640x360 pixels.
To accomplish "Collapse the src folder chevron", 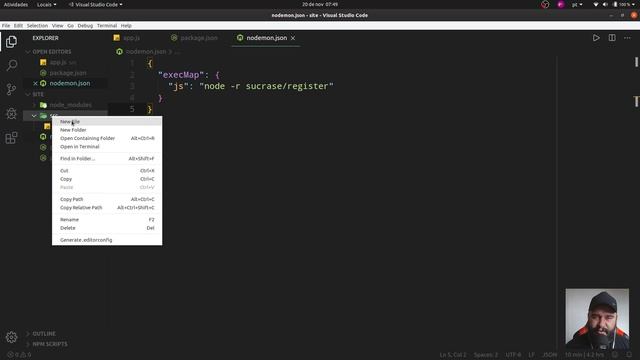I will click(34, 116).
